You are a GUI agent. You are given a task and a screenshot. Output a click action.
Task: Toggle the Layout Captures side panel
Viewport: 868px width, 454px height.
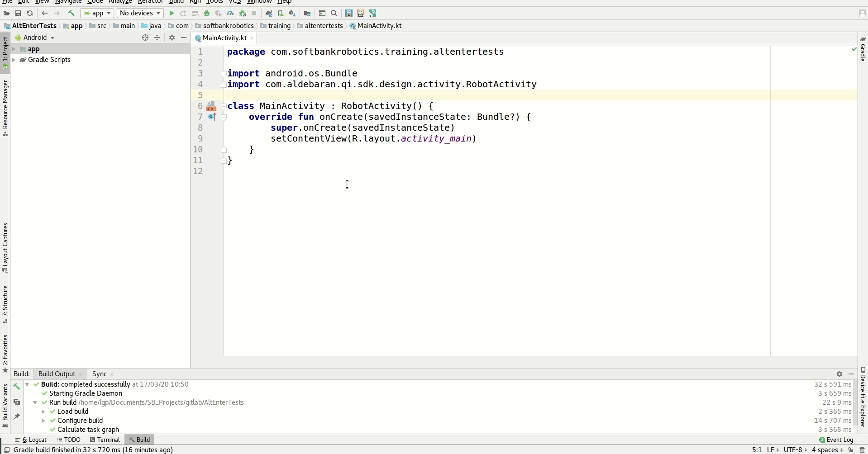pos(5,248)
